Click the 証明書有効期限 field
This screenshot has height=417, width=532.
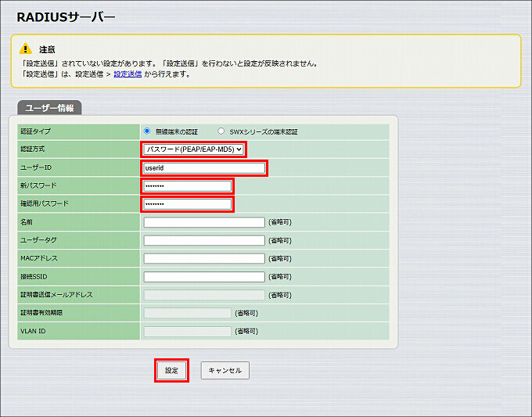tap(187, 313)
